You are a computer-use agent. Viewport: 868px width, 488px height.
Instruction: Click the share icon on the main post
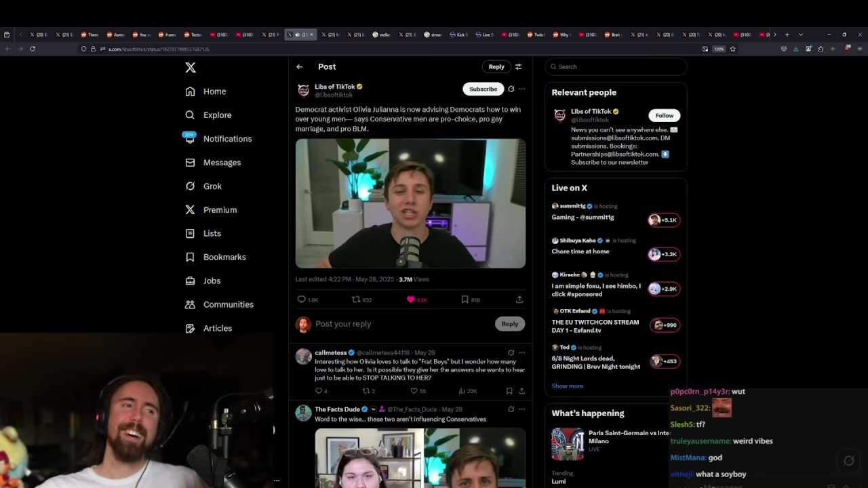click(519, 299)
